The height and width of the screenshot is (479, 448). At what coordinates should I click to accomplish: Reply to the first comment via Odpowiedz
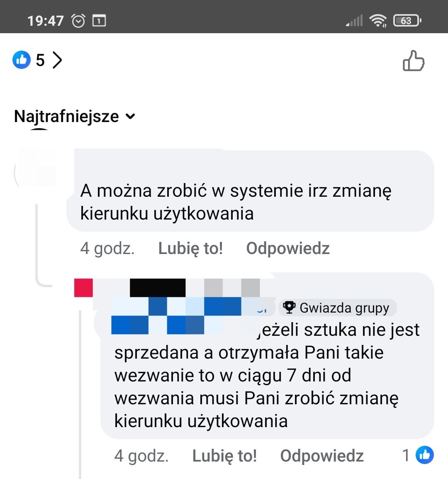point(288,248)
